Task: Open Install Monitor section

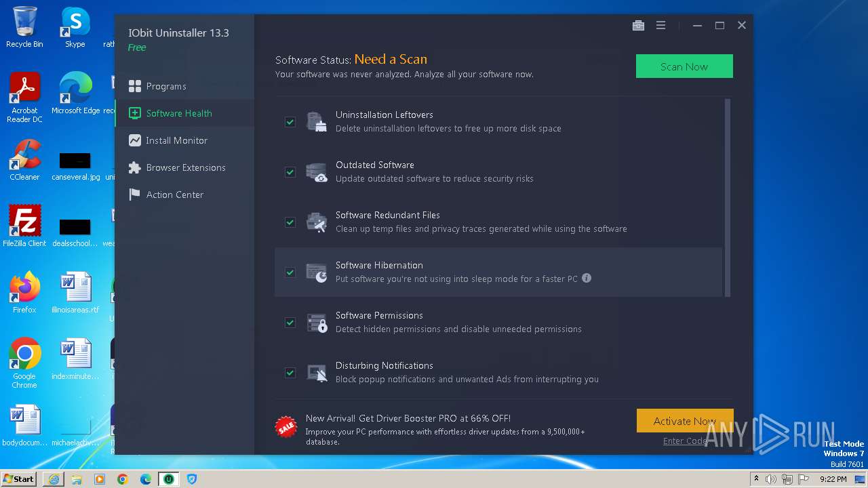Action: pyautogui.click(x=184, y=140)
